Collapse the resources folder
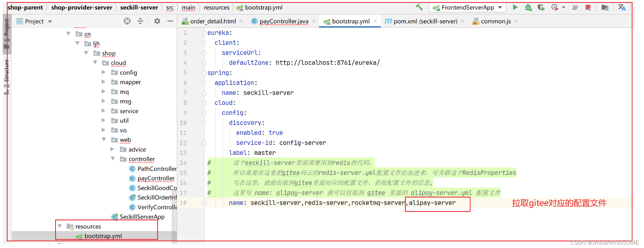The height and width of the screenshot is (248, 644). click(x=60, y=226)
